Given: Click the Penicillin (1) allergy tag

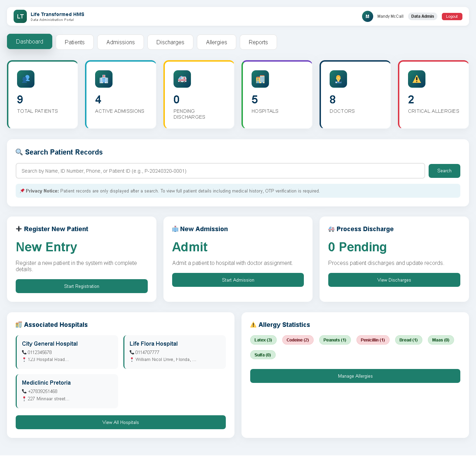Looking at the screenshot, I should 373,340.
